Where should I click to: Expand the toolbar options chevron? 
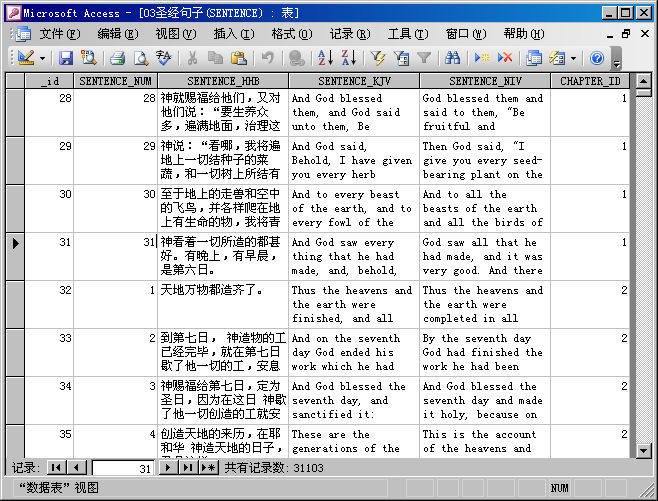tap(616, 58)
